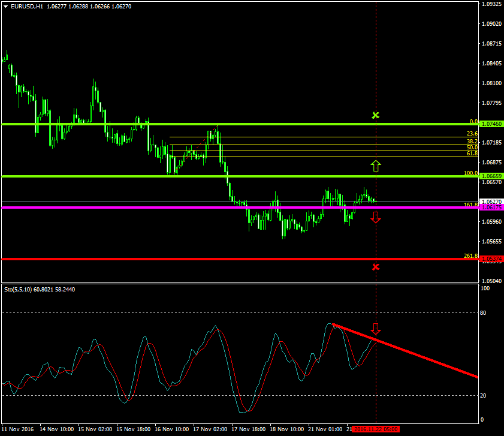504x436 pixels.
Task: Click the Fibonacci 261.8 level label
Action: 470,256
